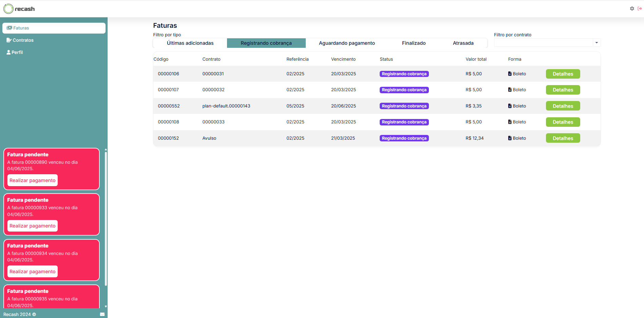The height and width of the screenshot is (318, 644).
Task: Expand the Filtro por contrato dropdown arrow
Action: pos(596,43)
